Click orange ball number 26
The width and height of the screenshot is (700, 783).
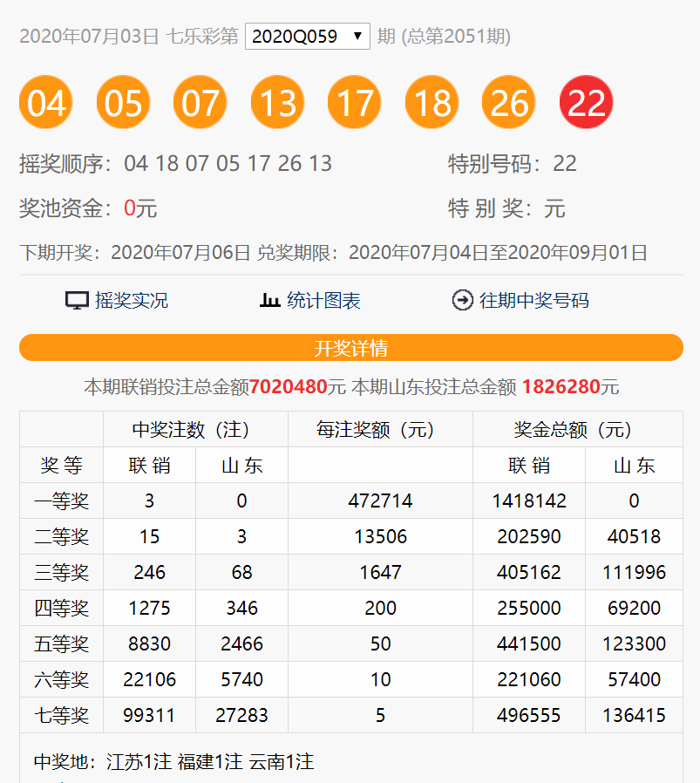click(509, 102)
